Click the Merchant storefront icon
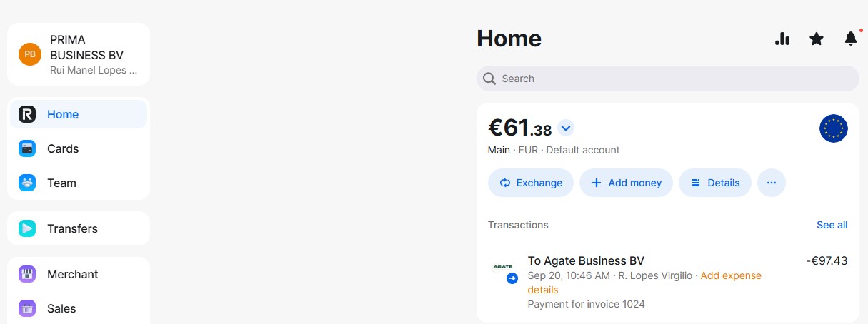The height and width of the screenshot is (324, 868). click(27, 274)
